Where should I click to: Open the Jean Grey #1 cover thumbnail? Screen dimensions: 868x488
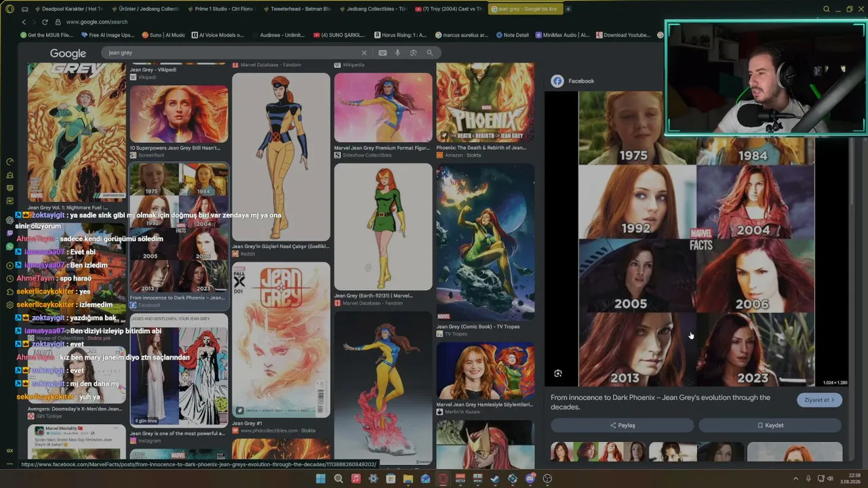tap(281, 340)
